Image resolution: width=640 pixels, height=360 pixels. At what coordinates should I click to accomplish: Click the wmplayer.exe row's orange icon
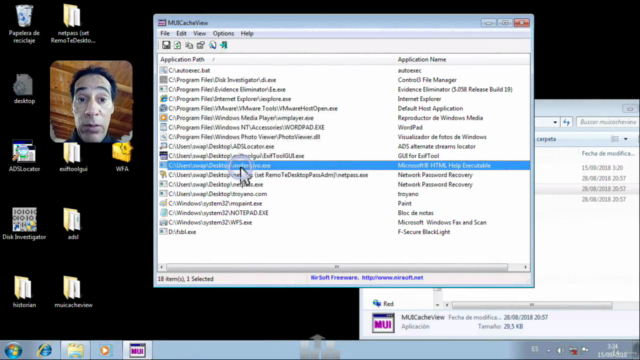pos(163,118)
